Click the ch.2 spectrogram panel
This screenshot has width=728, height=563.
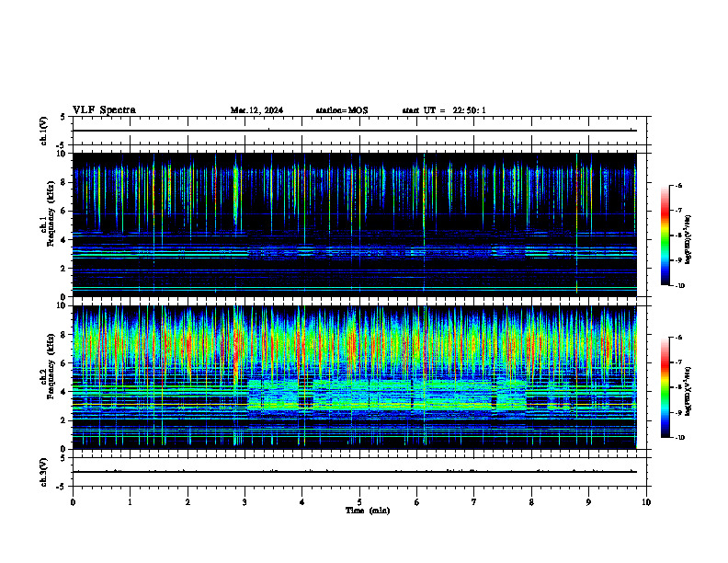coord(354,377)
